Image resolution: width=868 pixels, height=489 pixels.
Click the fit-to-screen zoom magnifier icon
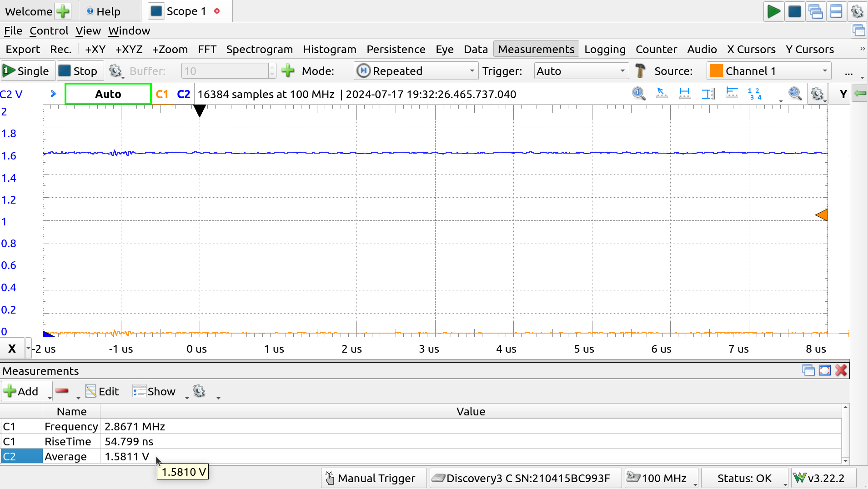[x=795, y=94]
